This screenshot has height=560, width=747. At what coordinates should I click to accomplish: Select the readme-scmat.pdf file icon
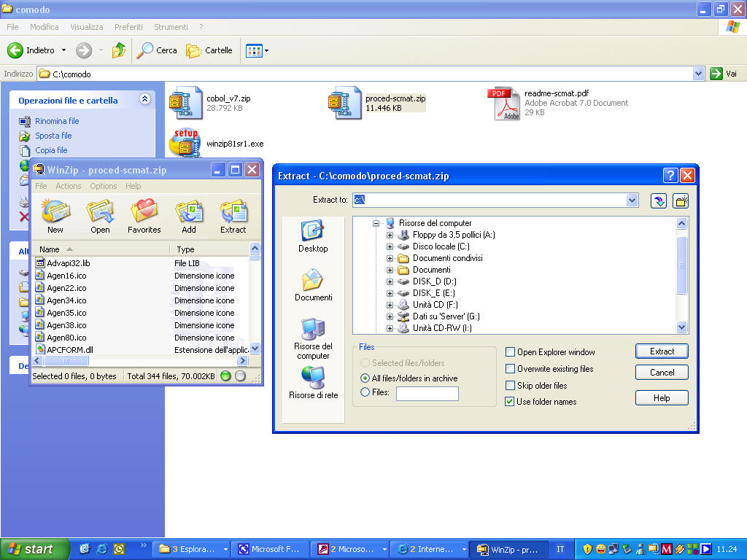(x=504, y=103)
